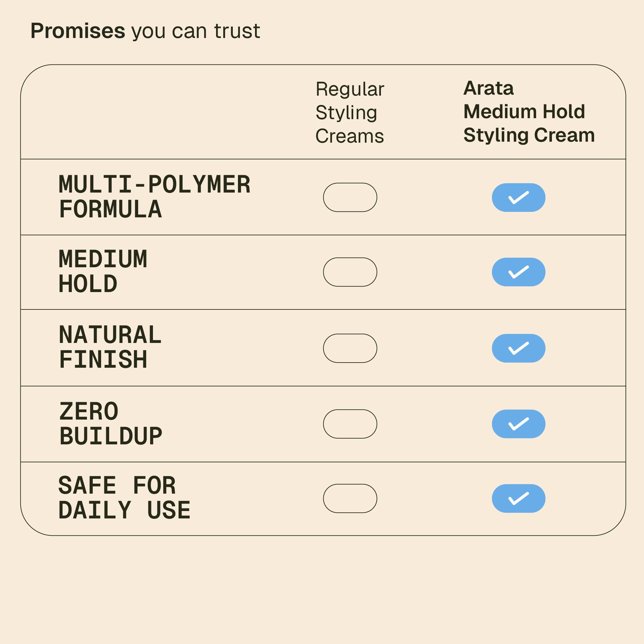Click the SAFE FOR DAILY USE label
This screenshot has height=644, width=644.
point(124,498)
